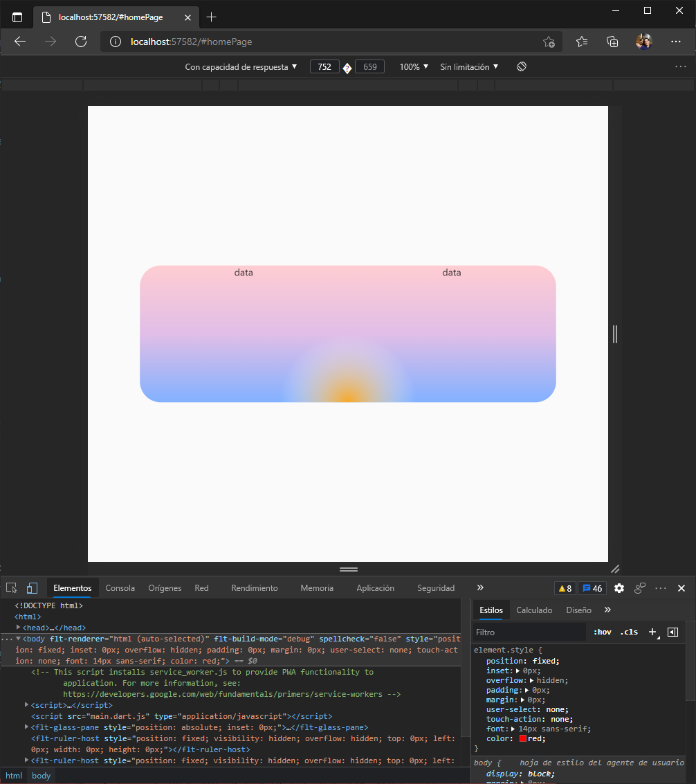Select body in the breadcrumb bar
This screenshot has width=696, height=784.
41,775
